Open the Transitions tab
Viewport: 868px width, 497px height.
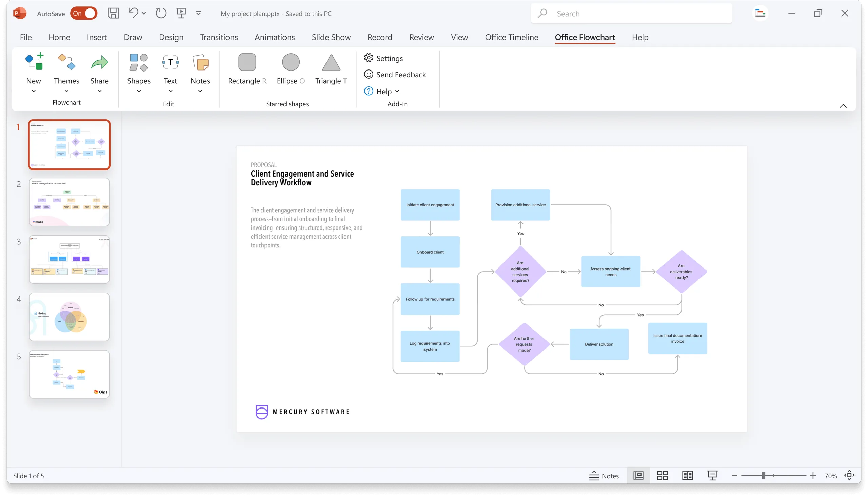(x=219, y=37)
